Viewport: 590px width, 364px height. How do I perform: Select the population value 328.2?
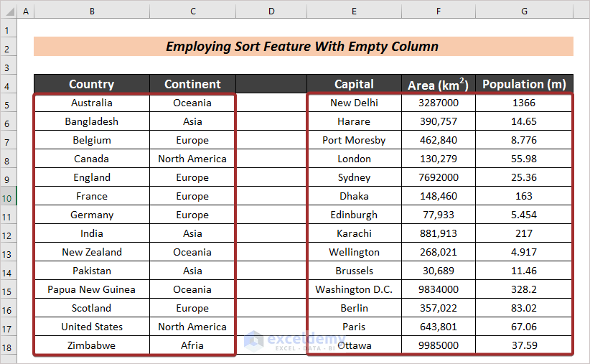coord(524,289)
